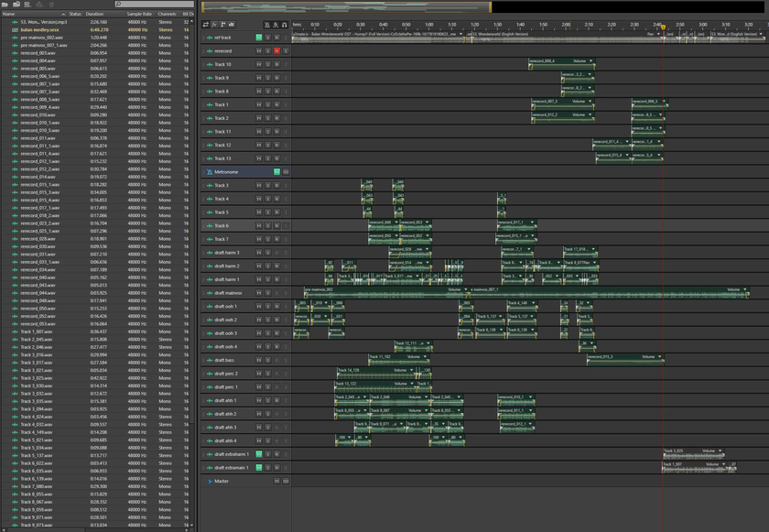Show the EQ track controls icon
769x532 pixels.
click(231, 24)
